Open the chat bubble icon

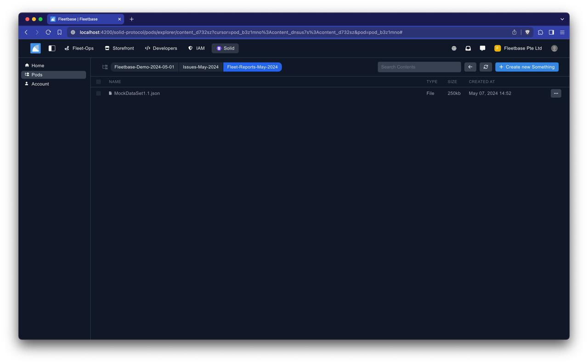click(x=482, y=48)
